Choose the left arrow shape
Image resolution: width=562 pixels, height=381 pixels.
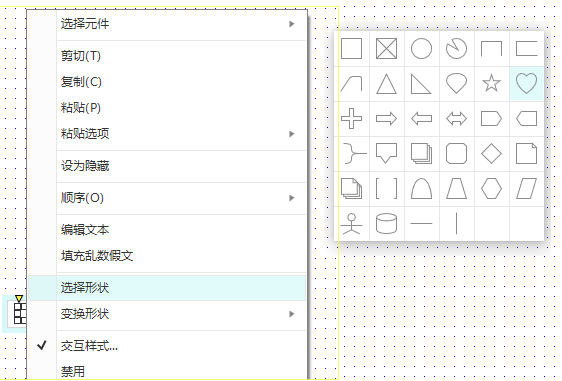click(x=421, y=119)
